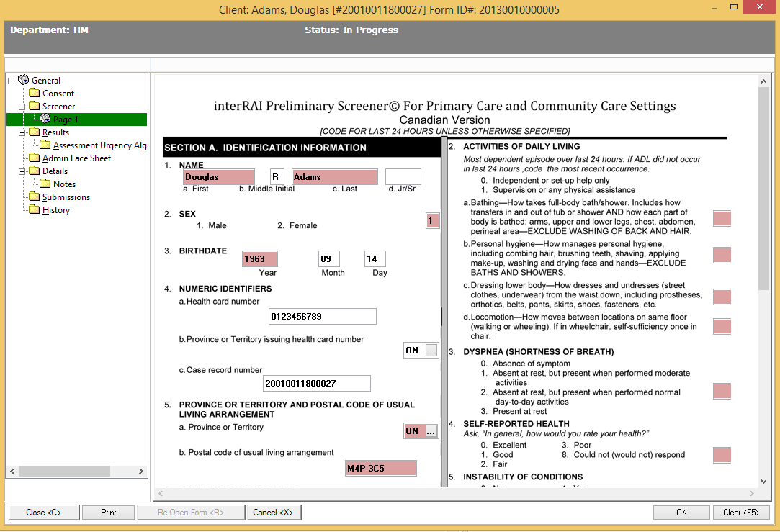Minimize the client form window
Screen dimensions: 780x532
[714, 7]
